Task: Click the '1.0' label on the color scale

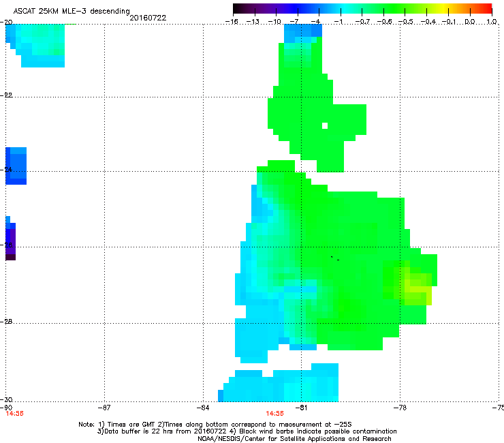Action: (492, 22)
